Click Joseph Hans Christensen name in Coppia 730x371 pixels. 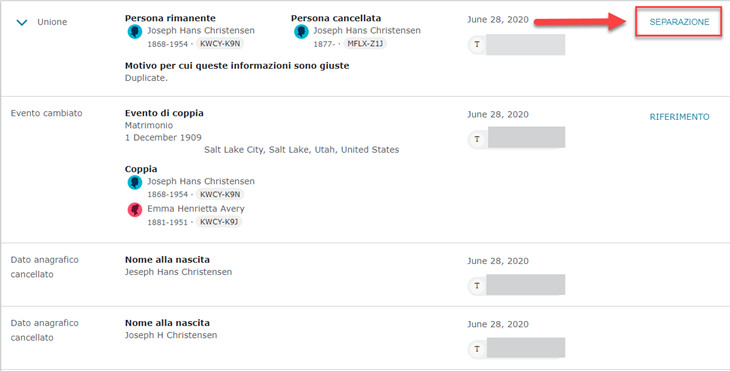point(201,181)
